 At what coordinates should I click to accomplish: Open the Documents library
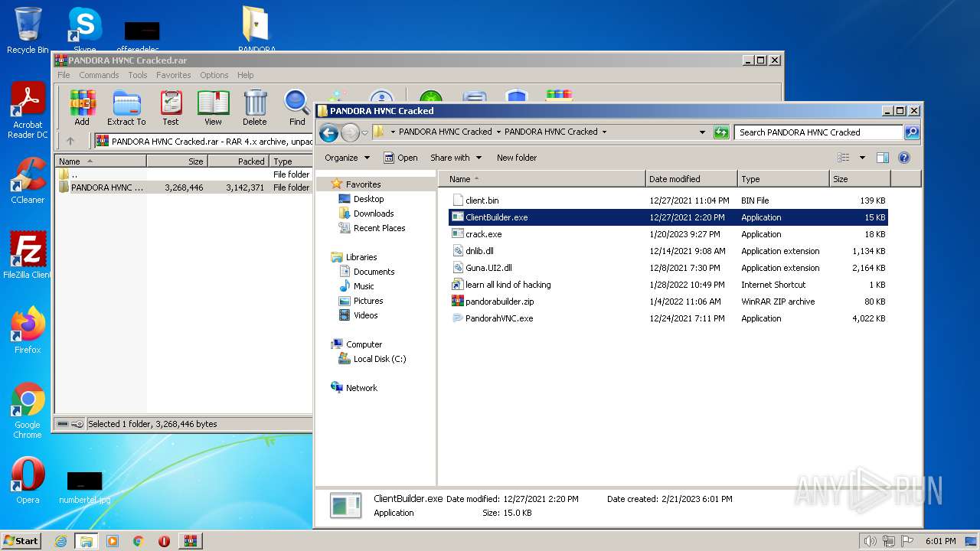click(374, 272)
